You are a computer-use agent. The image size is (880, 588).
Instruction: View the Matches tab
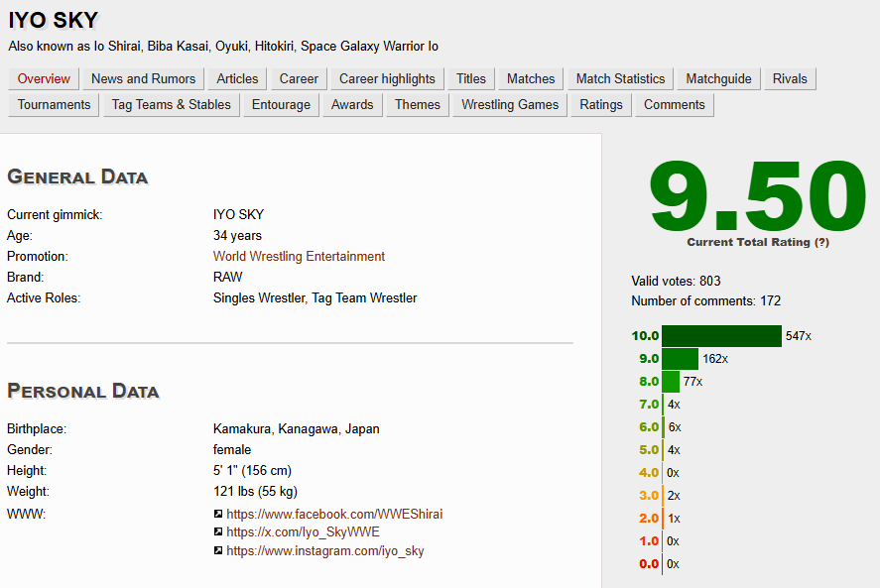pyautogui.click(x=531, y=78)
